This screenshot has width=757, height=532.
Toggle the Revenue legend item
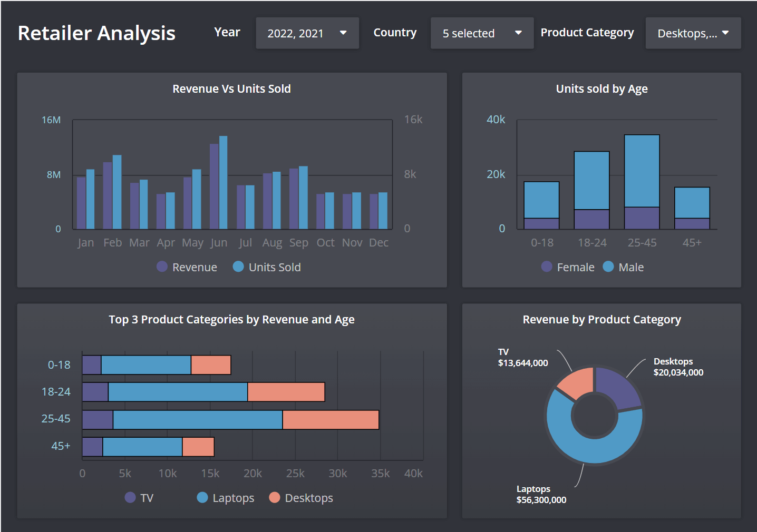point(187,267)
